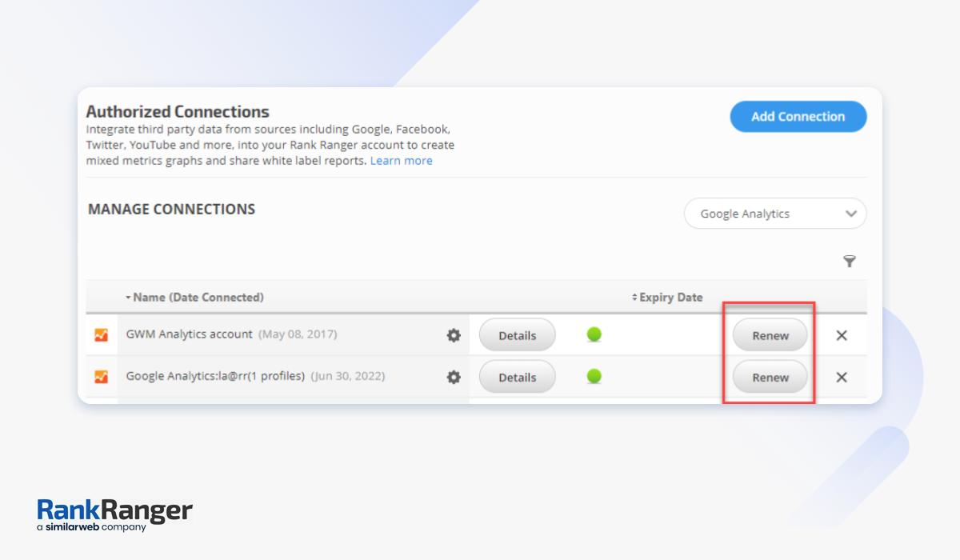This screenshot has height=560, width=960.
Task: Click green status dot for GWM Analytics
Action: (x=594, y=334)
